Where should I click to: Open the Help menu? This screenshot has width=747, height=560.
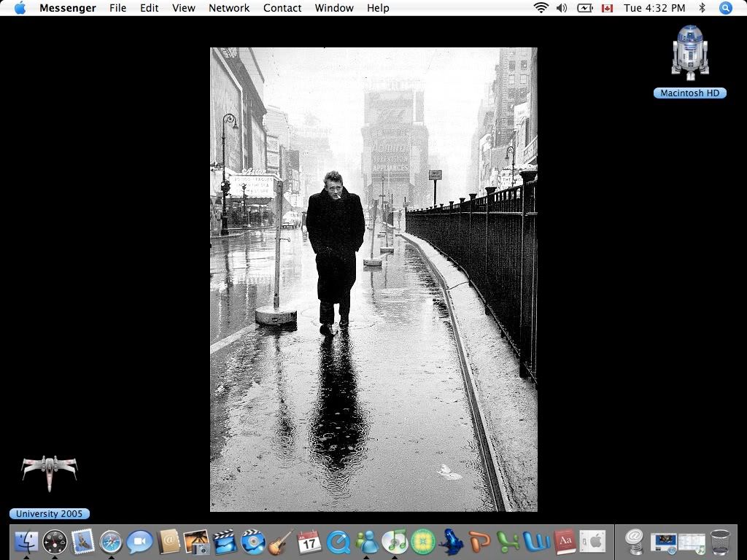click(378, 8)
